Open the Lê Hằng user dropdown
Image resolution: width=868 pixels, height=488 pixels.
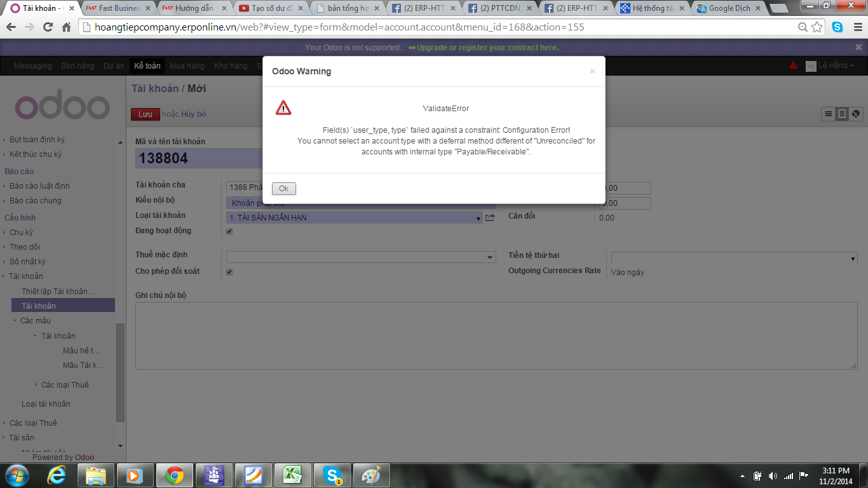[x=831, y=66]
